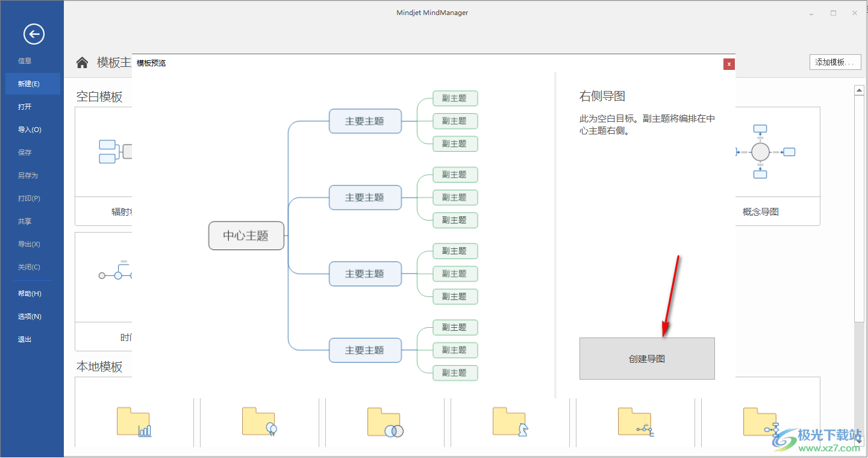868x458 pixels.
Task: Click the bottom 主要主题 node in preview
Action: (x=365, y=350)
